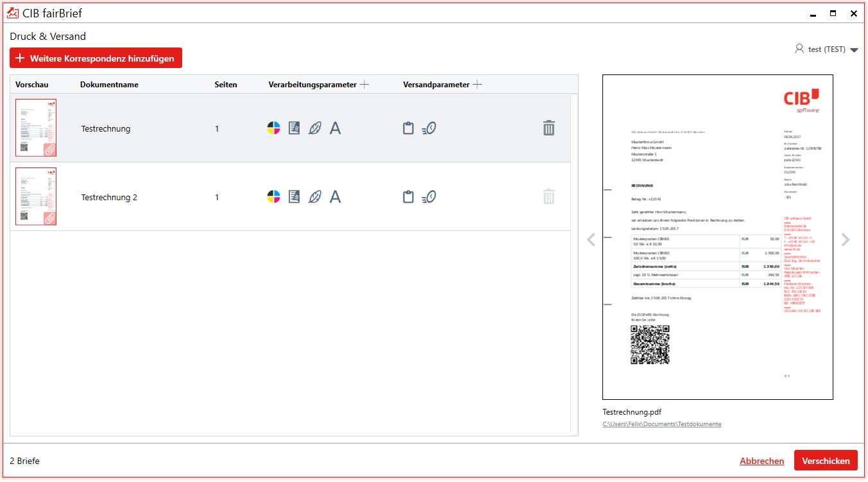Click the Dokumentname column header
868x482 pixels.
click(x=109, y=84)
